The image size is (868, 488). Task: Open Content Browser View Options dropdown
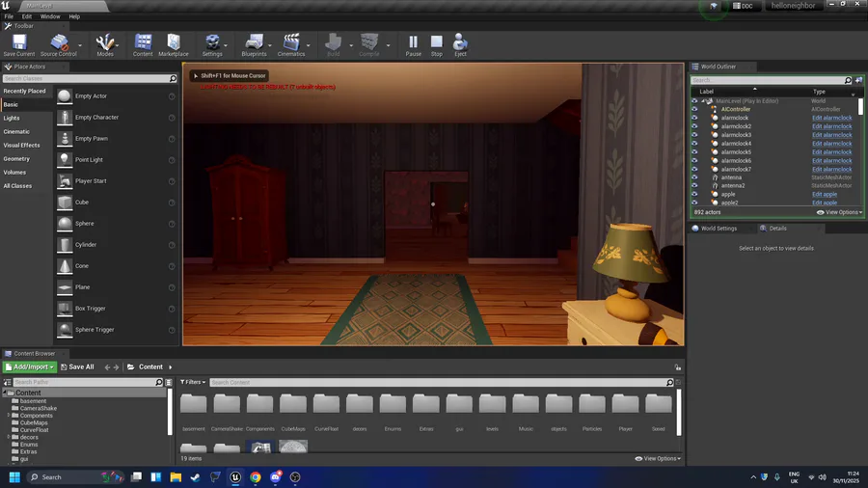click(x=658, y=459)
